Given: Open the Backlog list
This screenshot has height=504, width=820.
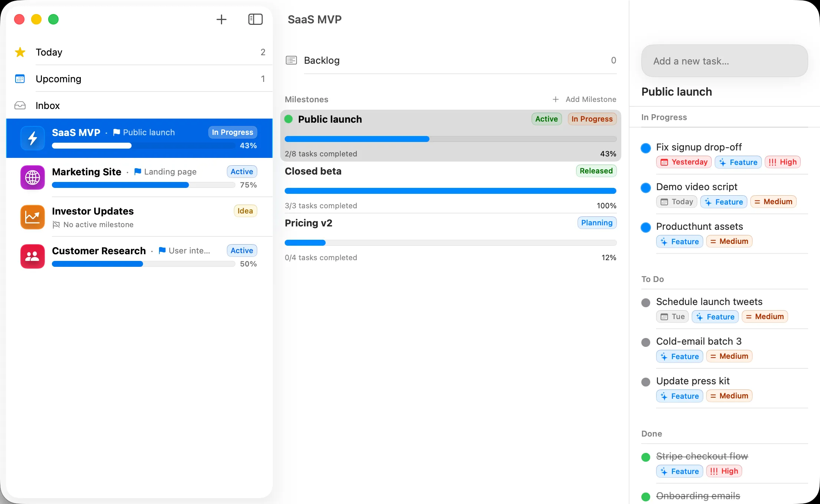Looking at the screenshot, I should point(451,60).
